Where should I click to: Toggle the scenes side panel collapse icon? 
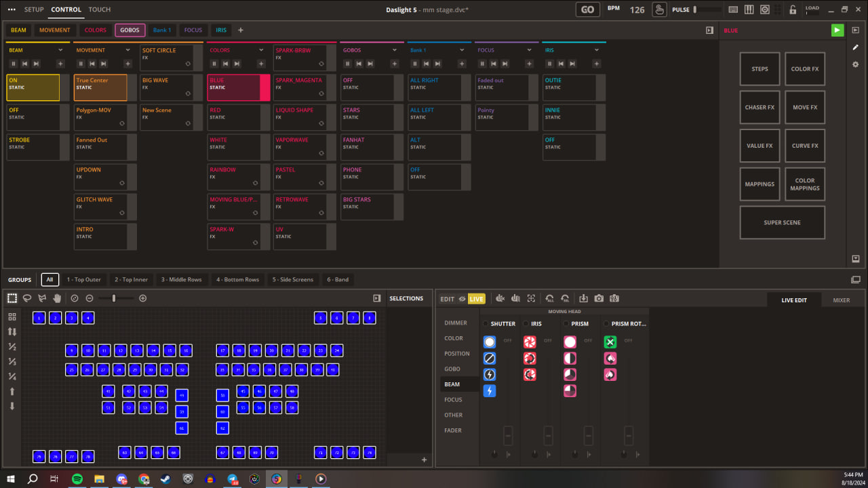click(709, 30)
